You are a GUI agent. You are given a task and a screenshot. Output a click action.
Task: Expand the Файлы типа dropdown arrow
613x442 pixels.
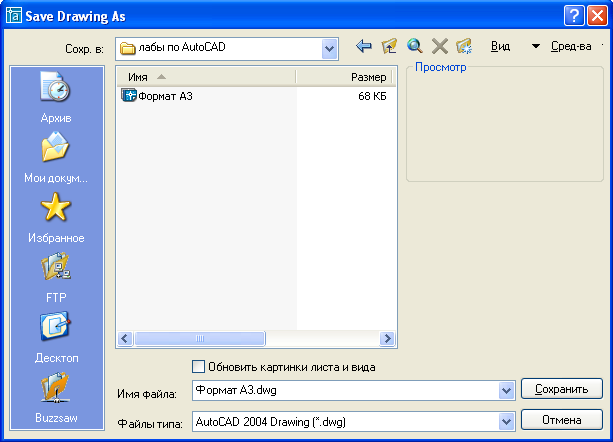[506, 422]
